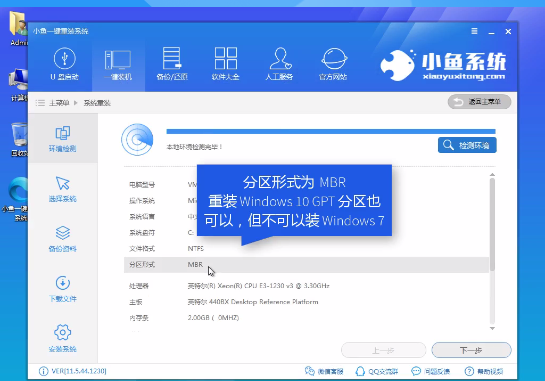Open the Recycle Bin desktop icon
Viewport: 545px width, 381px height.
(x=19, y=139)
